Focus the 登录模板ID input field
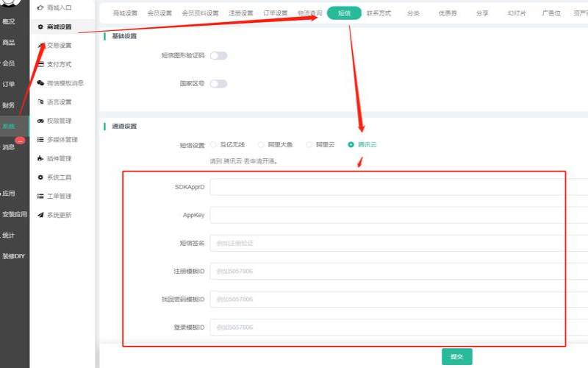Viewport: 588px width, 368px height. click(399, 328)
